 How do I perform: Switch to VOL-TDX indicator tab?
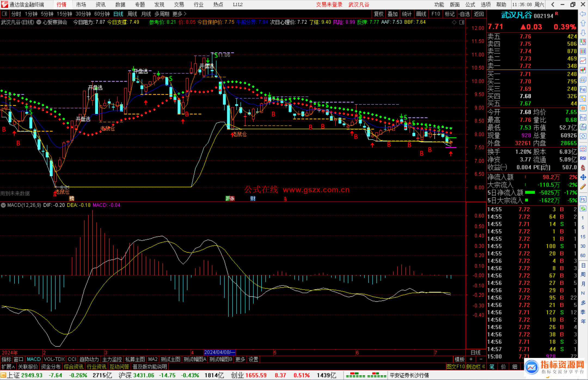click(54, 359)
